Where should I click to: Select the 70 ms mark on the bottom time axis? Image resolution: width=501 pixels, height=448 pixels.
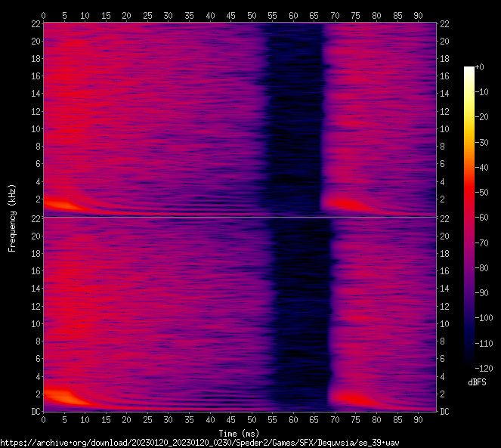[x=334, y=419]
